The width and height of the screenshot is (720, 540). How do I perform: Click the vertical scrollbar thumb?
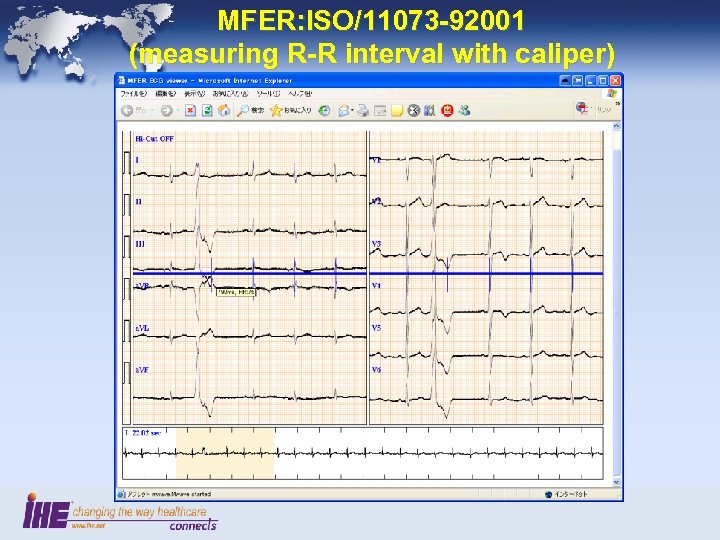(616, 312)
